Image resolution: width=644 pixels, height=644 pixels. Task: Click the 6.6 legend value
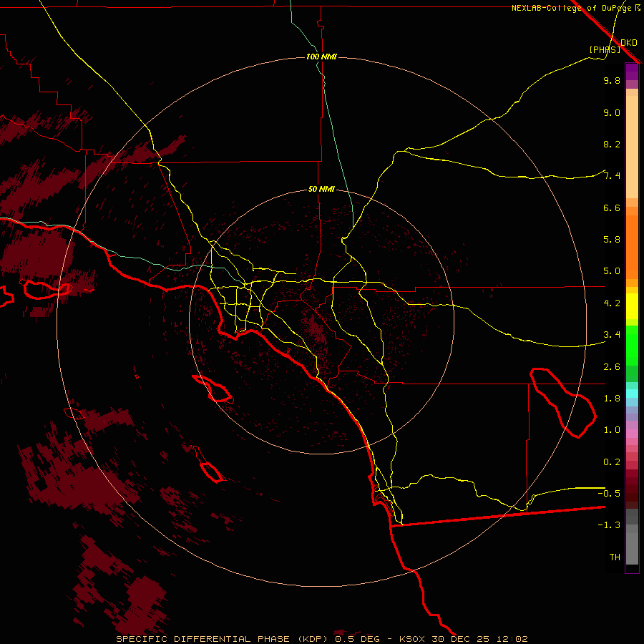pos(612,208)
